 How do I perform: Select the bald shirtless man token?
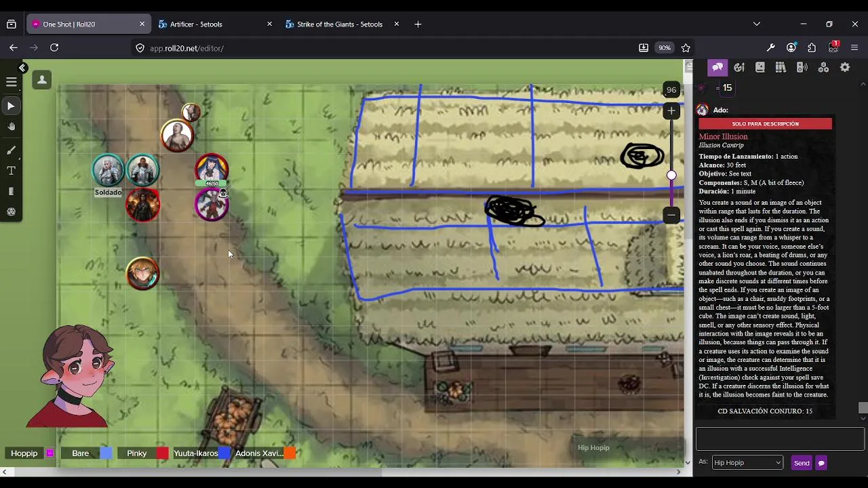[x=177, y=136]
